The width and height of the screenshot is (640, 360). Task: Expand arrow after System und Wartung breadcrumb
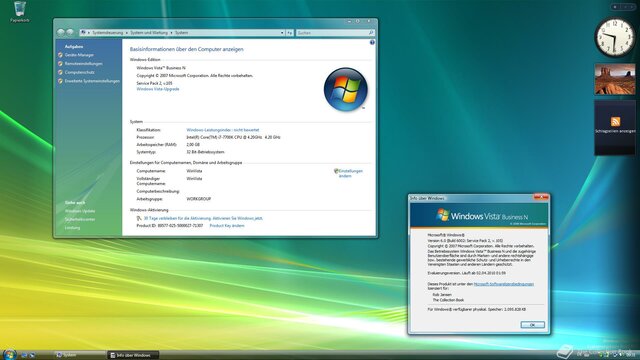(171, 33)
